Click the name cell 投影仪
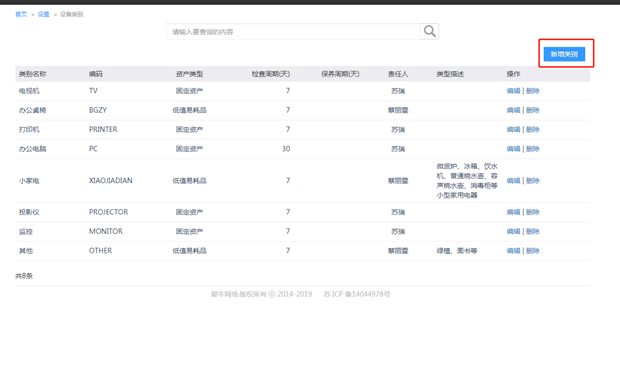This screenshot has height=385, width=620. [x=29, y=212]
